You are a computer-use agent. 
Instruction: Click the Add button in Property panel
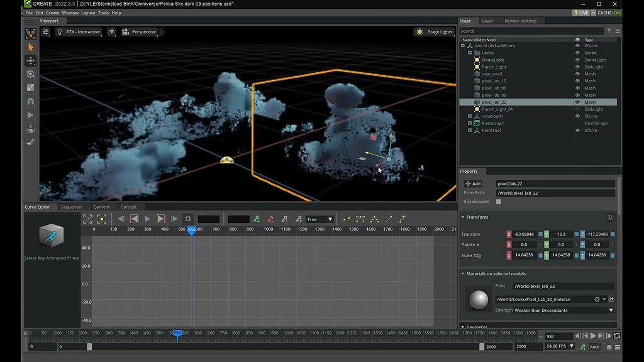coord(473,184)
